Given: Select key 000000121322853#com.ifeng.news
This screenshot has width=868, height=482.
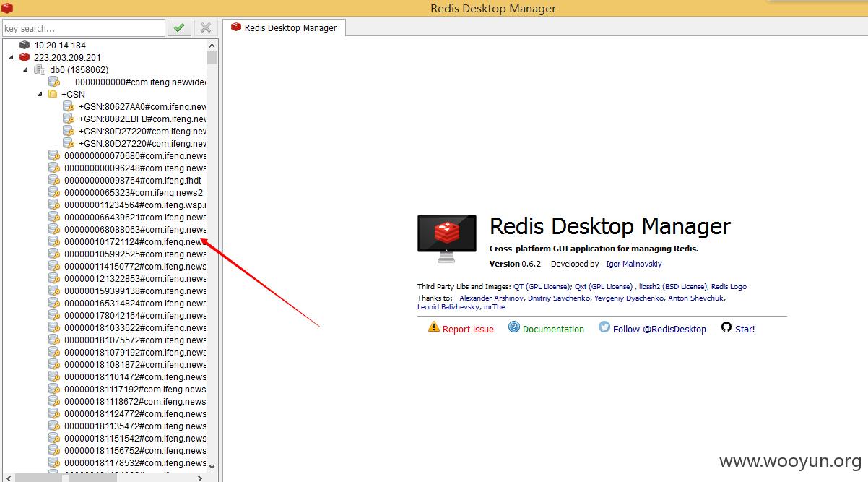Looking at the screenshot, I should point(135,278).
